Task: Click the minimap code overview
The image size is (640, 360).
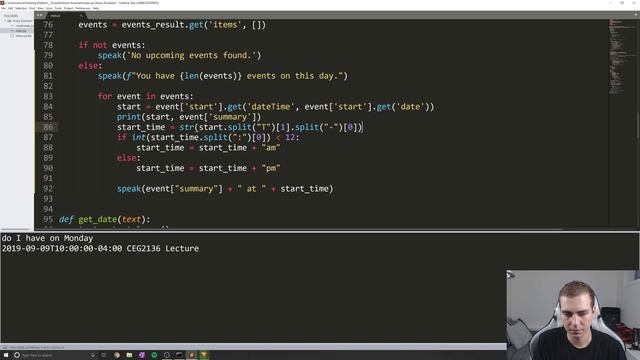Action: click(x=621, y=57)
